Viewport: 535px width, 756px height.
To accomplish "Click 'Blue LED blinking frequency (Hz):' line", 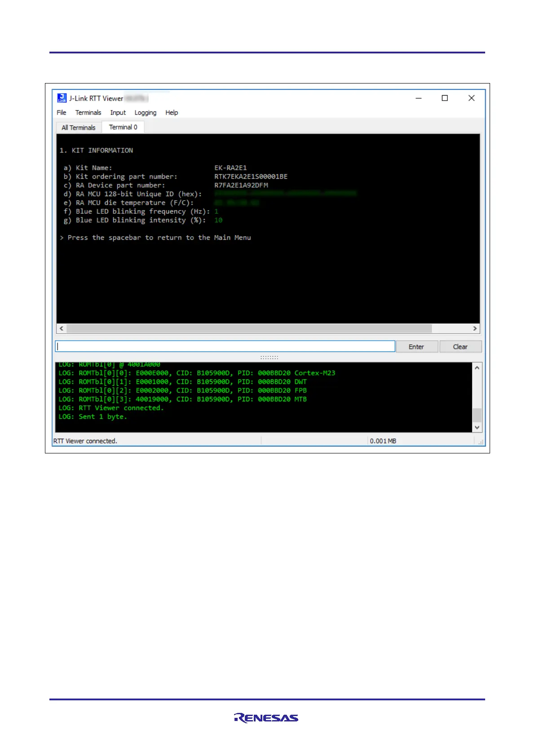I will (141, 211).
